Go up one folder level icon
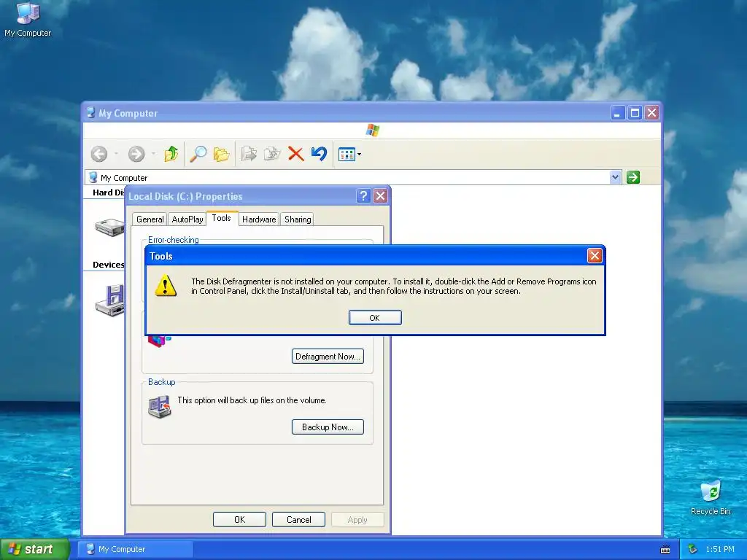The height and width of the screenshot is (560, 747). click(x=171, y=154)
